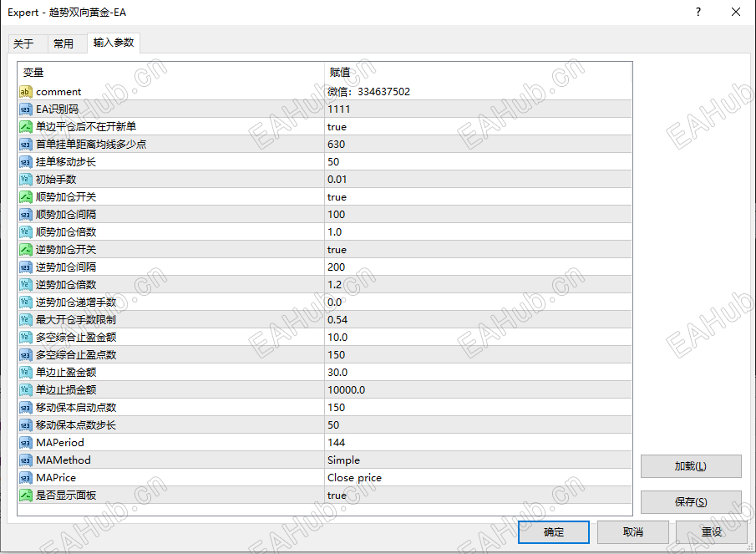Click the double icon beside 单边止损金额
The width and height of the screenshot is (756, 554).
[26, 390]
